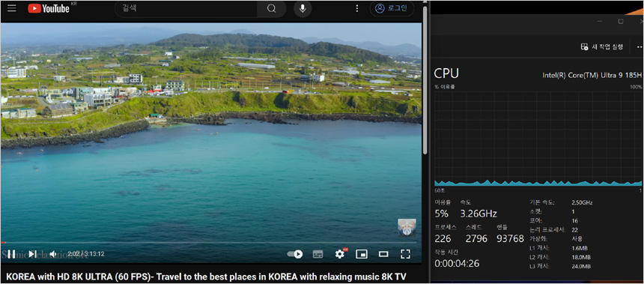Enter fullscreen video mode
This screenshot has width=644, height=284.
pos(405,254)
